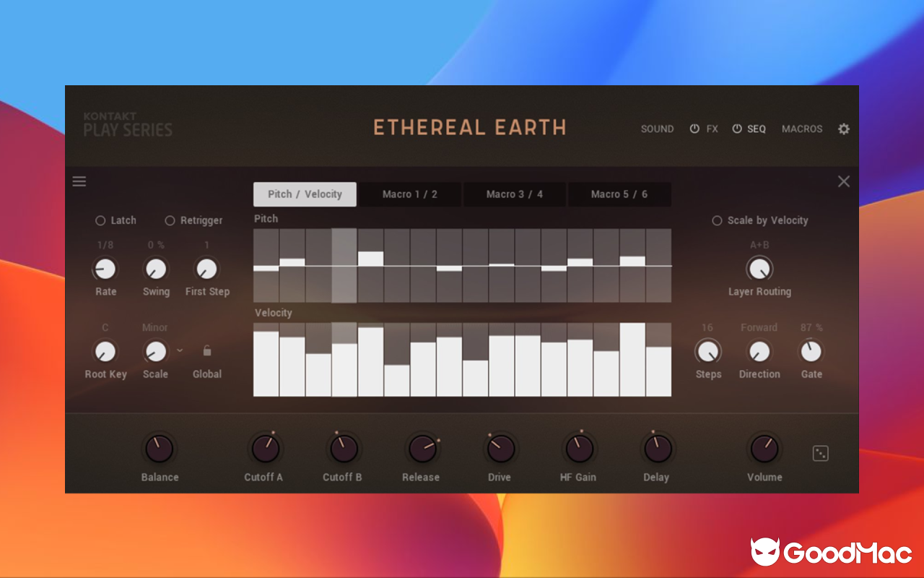Toggle the FX power icon

694,128
